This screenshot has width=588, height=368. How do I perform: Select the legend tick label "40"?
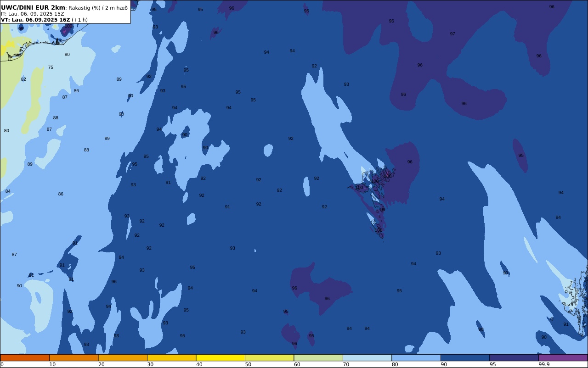tap(199, 364)
